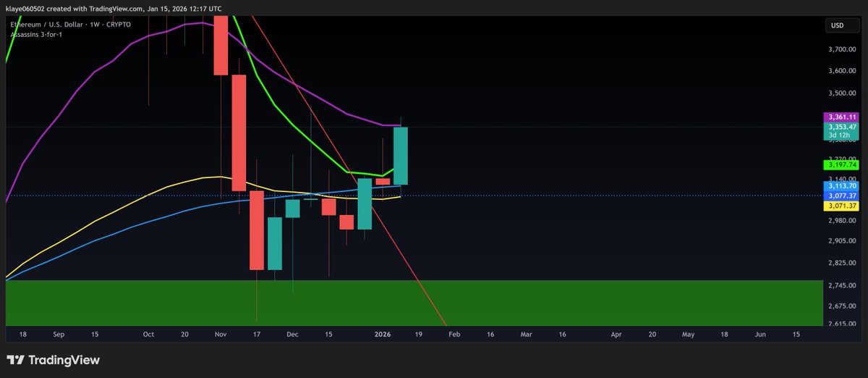This screenshot has width=868, height=378.
Task: Click the 2,675.00 price scale value
Action: (842, 306)
